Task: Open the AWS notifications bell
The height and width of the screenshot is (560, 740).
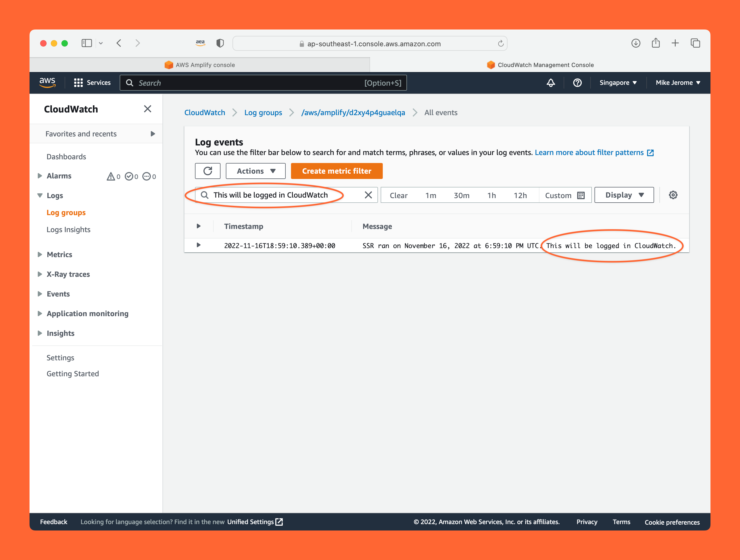Action: pos(551,83)
